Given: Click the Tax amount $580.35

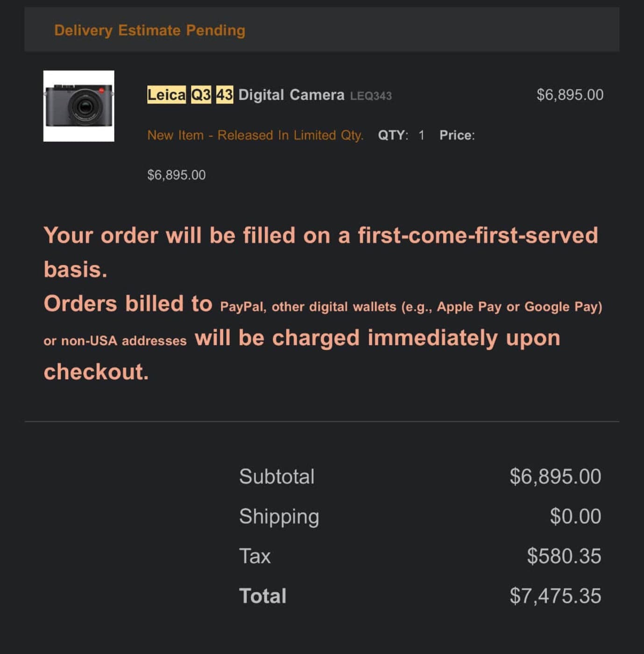Looking at the screenshot, I should (x=564, y=556).
